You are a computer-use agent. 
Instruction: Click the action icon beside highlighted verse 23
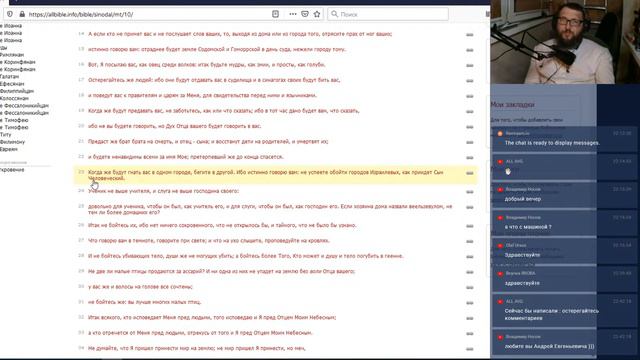click(x=470, y=173)
